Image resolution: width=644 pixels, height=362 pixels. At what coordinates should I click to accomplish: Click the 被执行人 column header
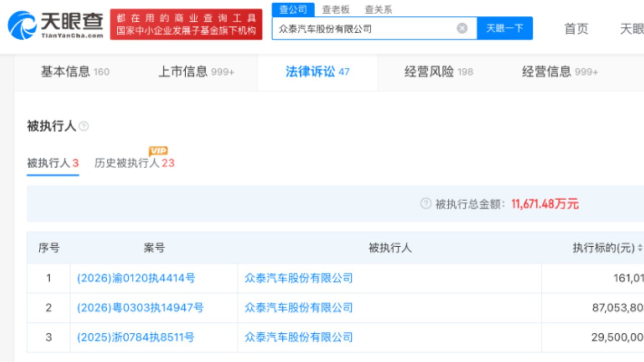point(390,248)
